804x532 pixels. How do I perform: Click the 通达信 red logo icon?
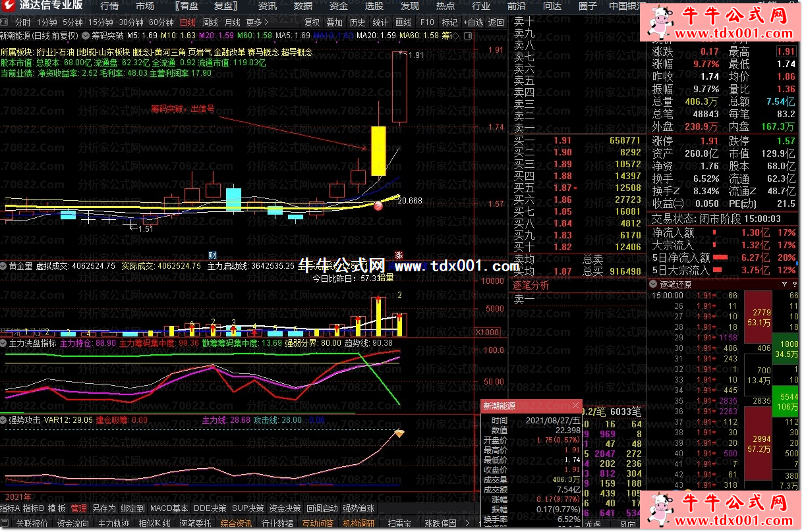(9, 6)
